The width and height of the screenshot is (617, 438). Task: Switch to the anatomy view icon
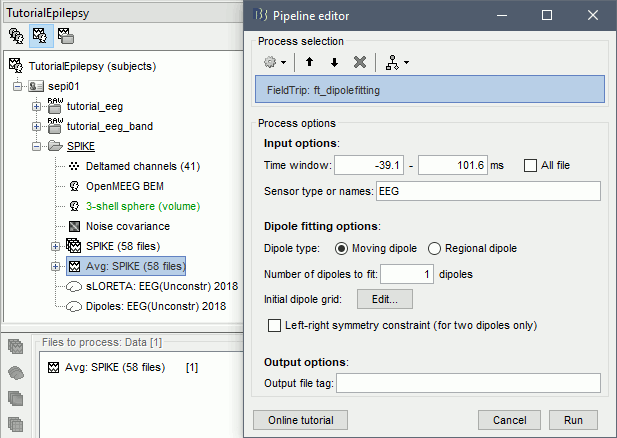[x=16, y=36]
